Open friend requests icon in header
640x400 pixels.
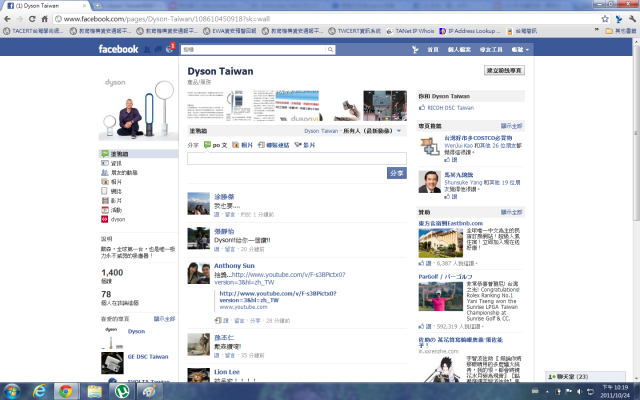click(x=147, y=49)
